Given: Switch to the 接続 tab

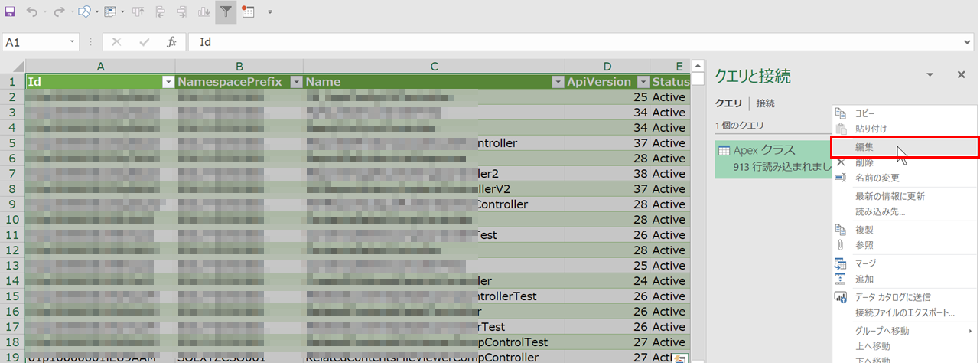Looking at the screenshot, I should pyautogui.click(x=765, y=103).
